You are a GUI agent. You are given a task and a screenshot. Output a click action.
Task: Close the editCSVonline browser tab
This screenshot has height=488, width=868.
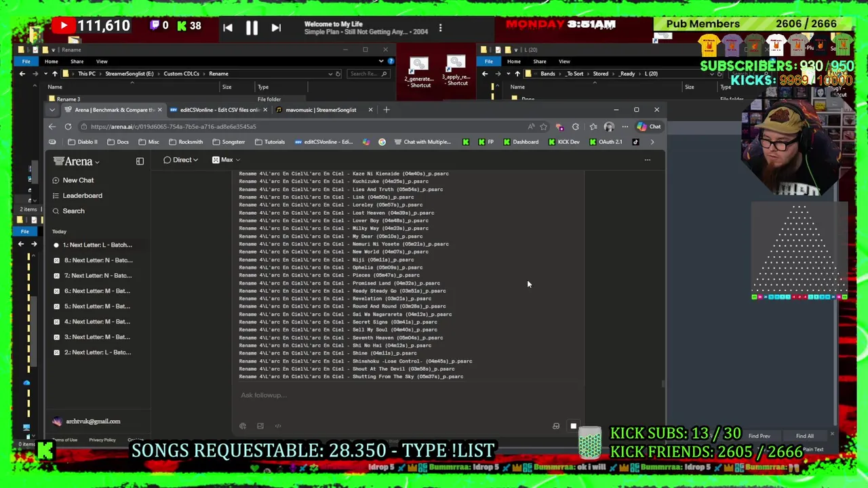click(264, 110)
